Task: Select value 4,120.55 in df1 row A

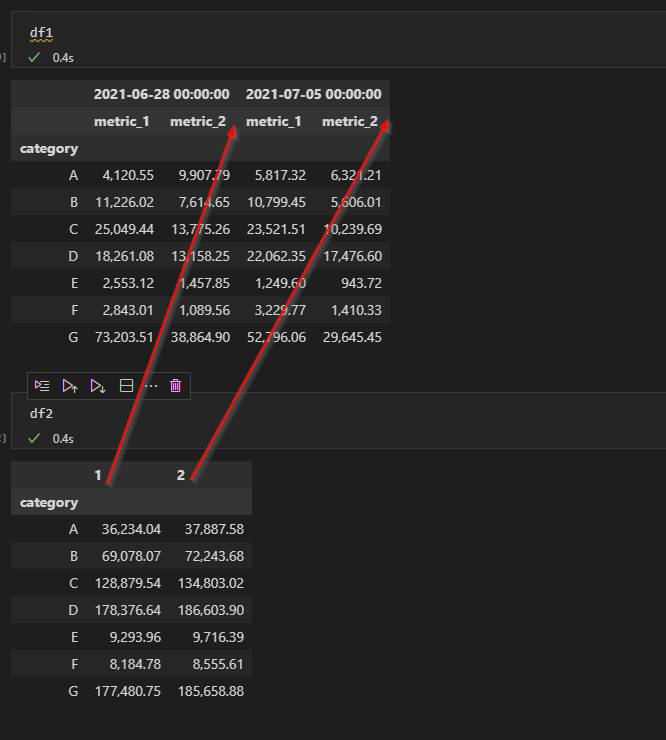Action: pos(128,176)
